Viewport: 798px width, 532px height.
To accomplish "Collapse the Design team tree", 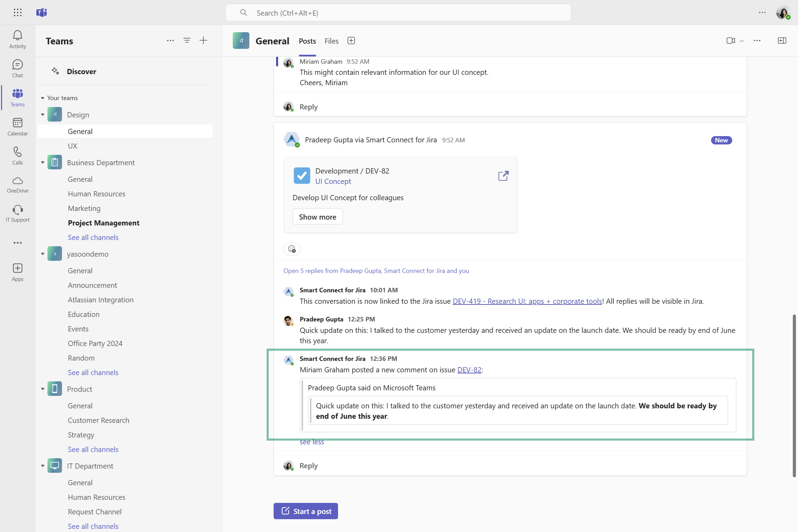I will [x=43, y=115].
